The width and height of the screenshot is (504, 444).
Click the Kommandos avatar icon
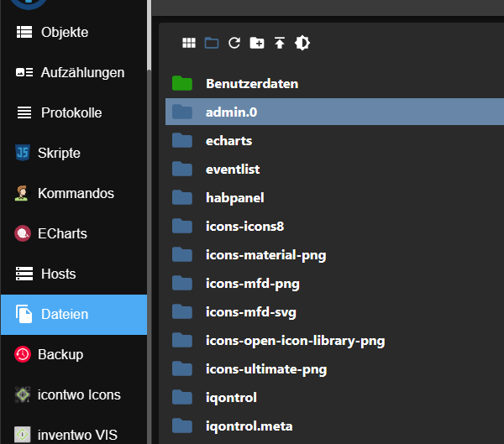(x=23, y=193)
